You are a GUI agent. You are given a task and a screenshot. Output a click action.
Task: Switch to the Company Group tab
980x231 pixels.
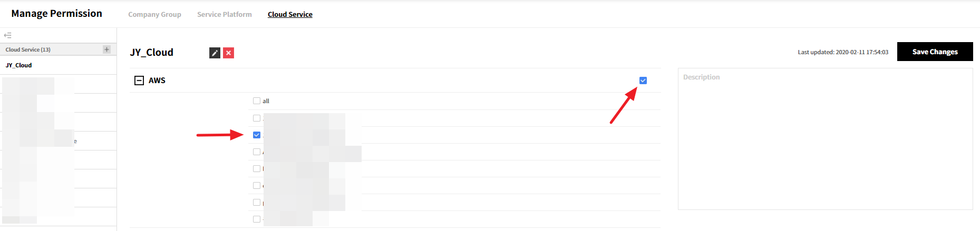coord(154,15)
